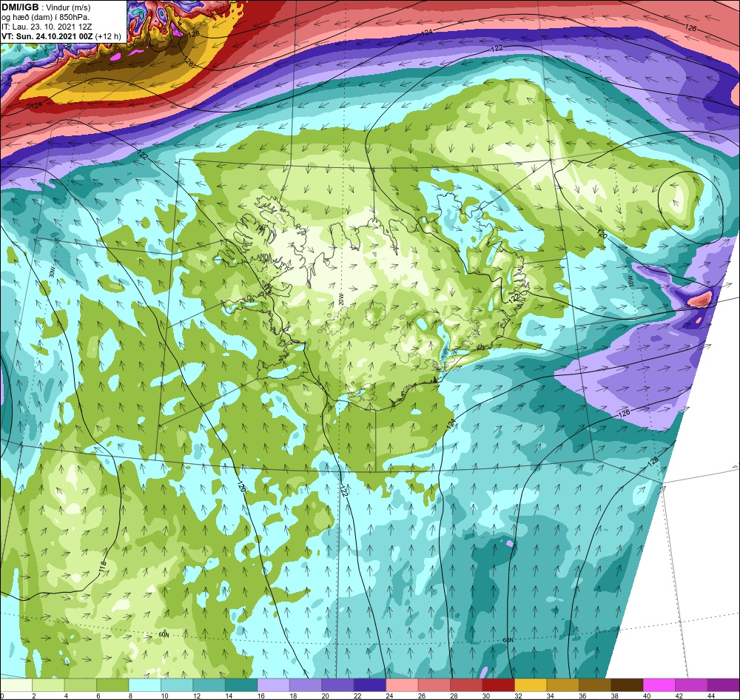This screenshot has width=740, height=700.
Task: Click the '10W' meridian label
Action: tap(630, 281)
